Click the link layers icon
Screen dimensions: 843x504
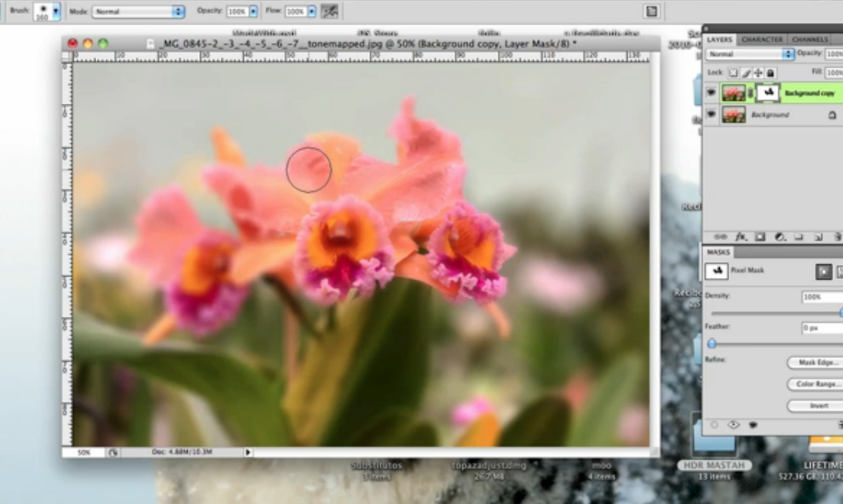point(721,236)
